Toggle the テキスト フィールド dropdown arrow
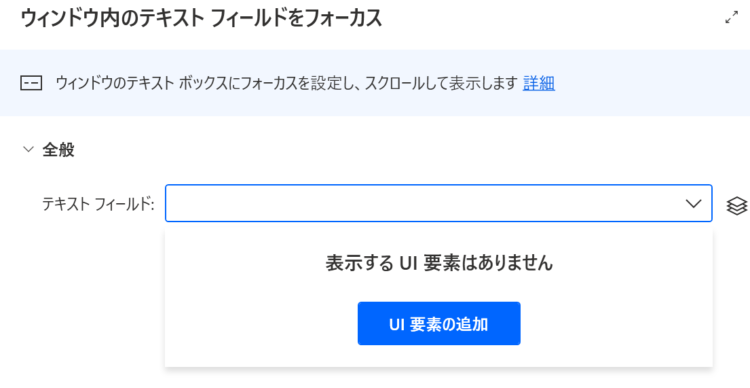This screenshot has height=388, width=750. pyautogui.click(x=693, y=204)
